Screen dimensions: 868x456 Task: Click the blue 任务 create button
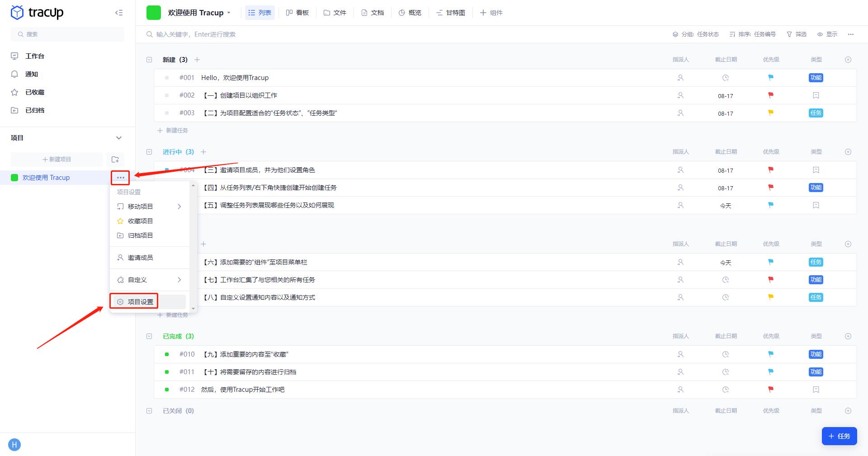tap(839, 436)
